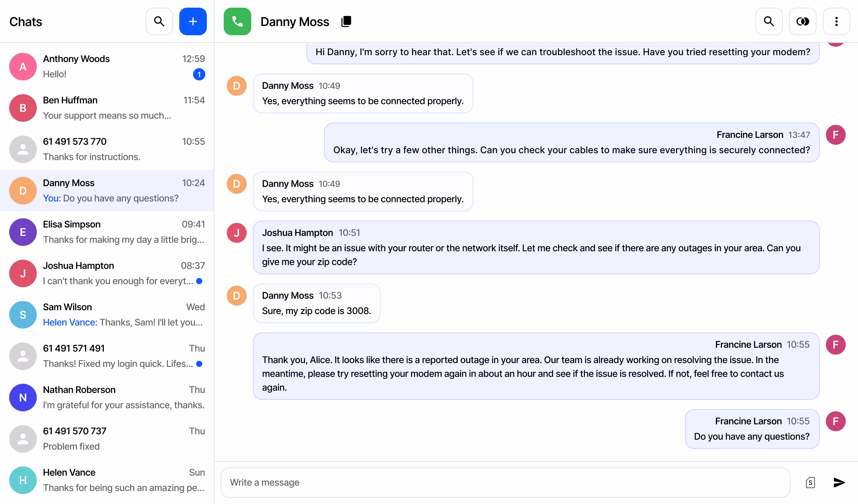Viewport: 858px width, 504px height.
Task: Click the reported outage message from Francine
Action: pos(536,366)
